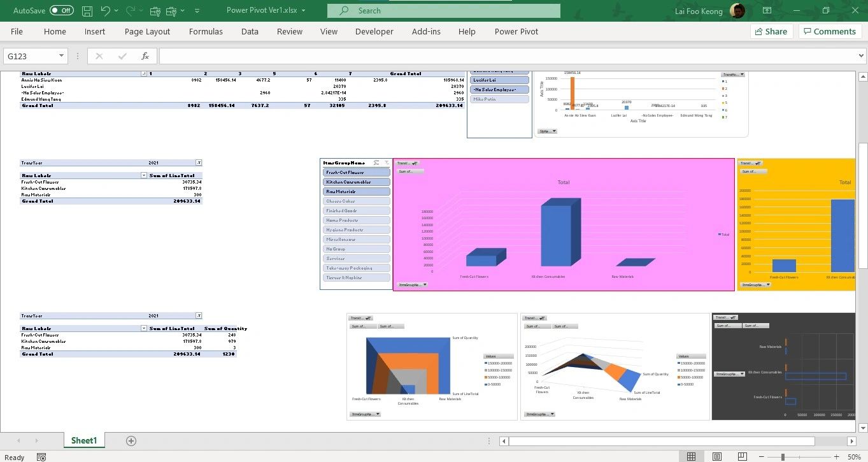Open the TransYear filter dropdown
Screen dimensions: 868x462
pyautogui.click(x=199, y=162)
